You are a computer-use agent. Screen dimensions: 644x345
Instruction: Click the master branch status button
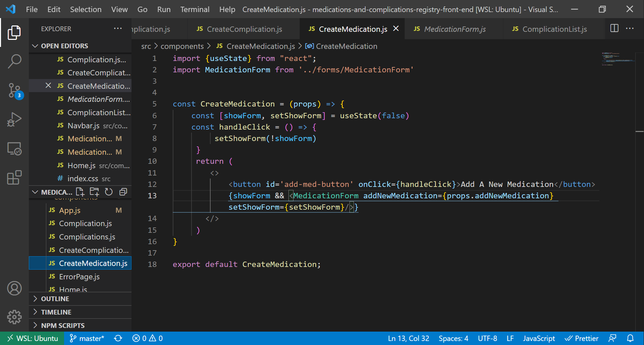[x=87, y=338]
